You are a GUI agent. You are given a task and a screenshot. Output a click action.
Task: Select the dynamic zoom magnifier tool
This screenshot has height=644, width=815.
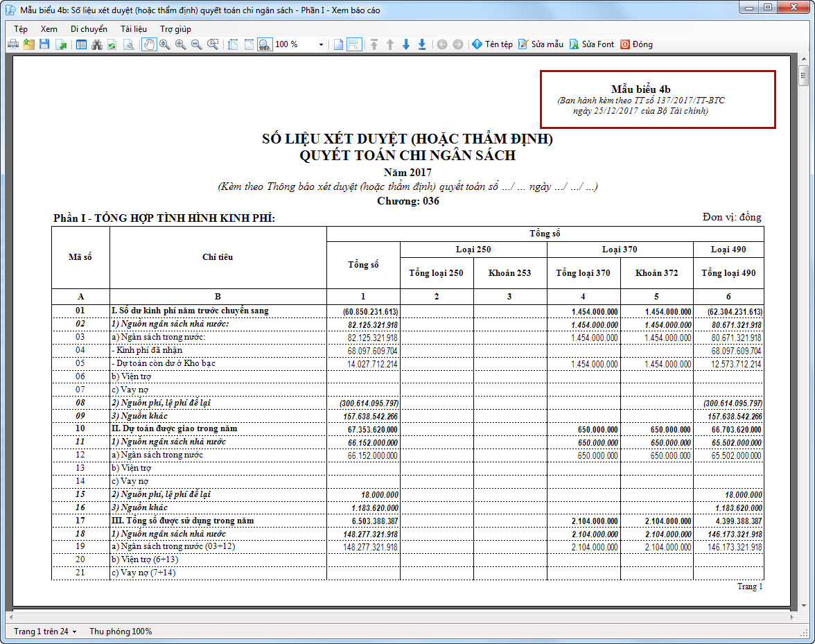(x=165, y=44)
